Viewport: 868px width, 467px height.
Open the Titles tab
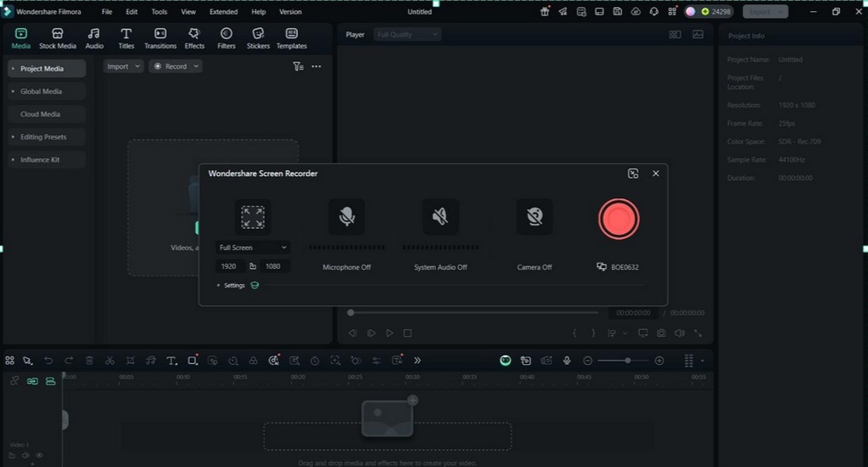pyautogui.click(x=126, y=39)
